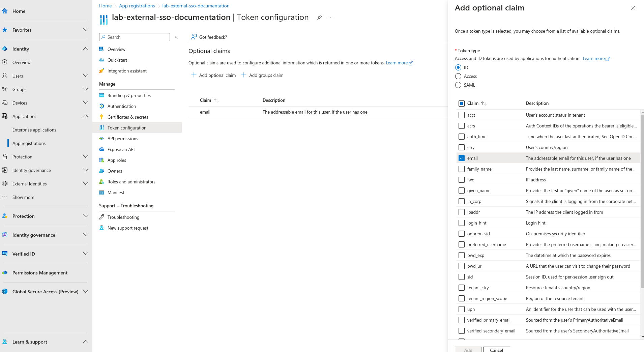The image size is (644, 352).
Task: Sort panel list by Claim sort arrows
Action: coord(484,104)
